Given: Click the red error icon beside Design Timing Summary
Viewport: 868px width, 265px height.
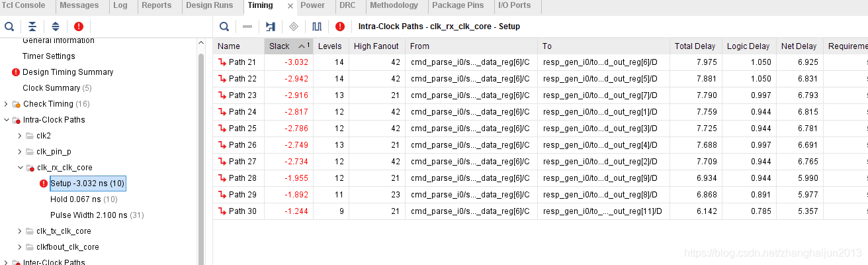Looking at the screenshot, I should tap(16, 72).
